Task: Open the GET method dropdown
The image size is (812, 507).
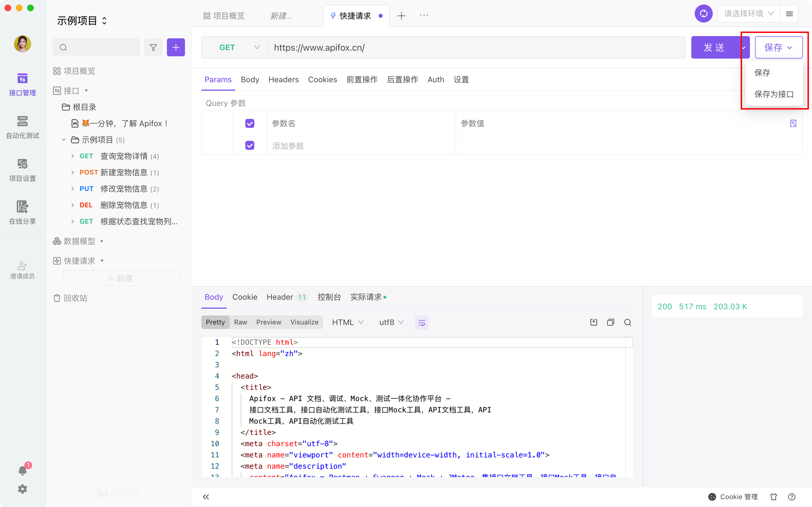Action: coord(235,48)
